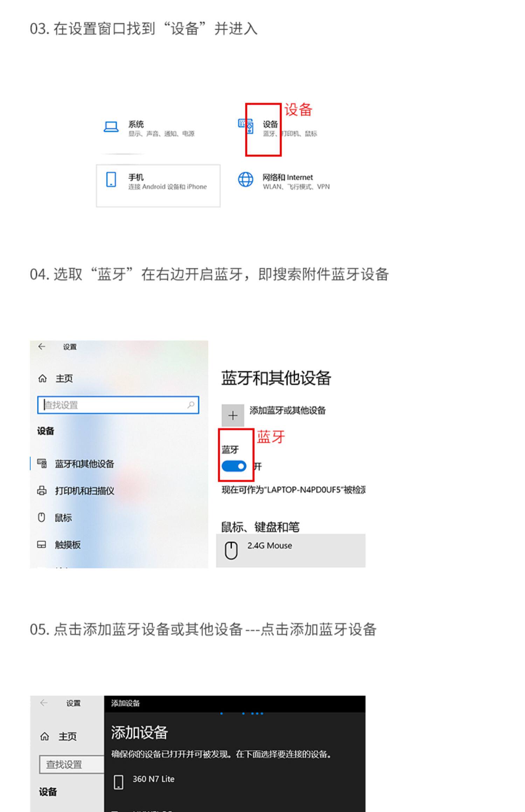Viewport: 525px width, 812px height.
Task: Select the 2.4G Mouse device icon
Action: [x=231, y=550]
